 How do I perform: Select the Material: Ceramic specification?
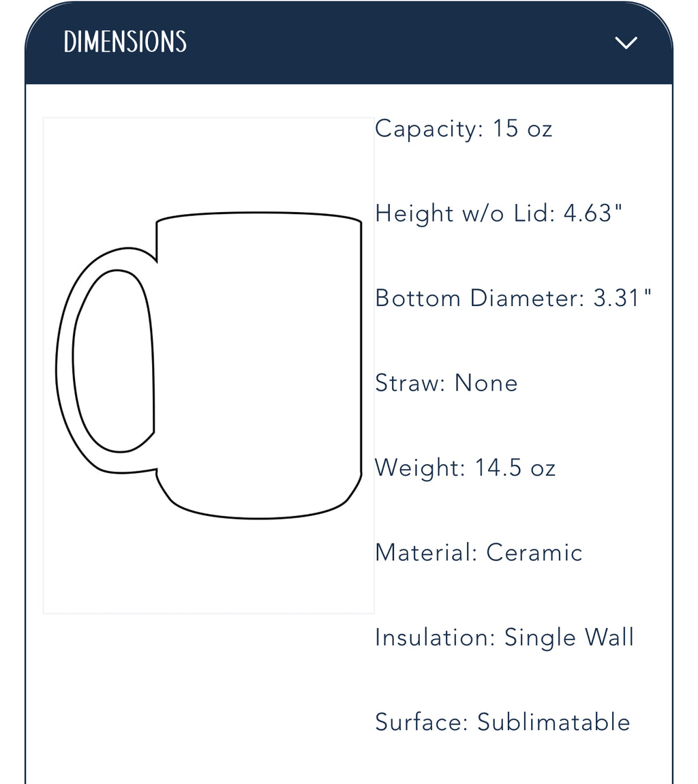click(479, 552)
